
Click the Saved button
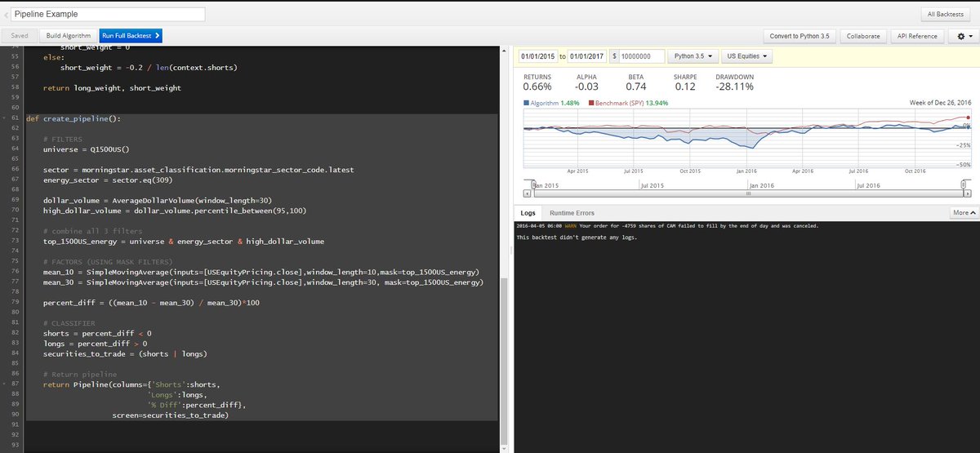(19, 36)
